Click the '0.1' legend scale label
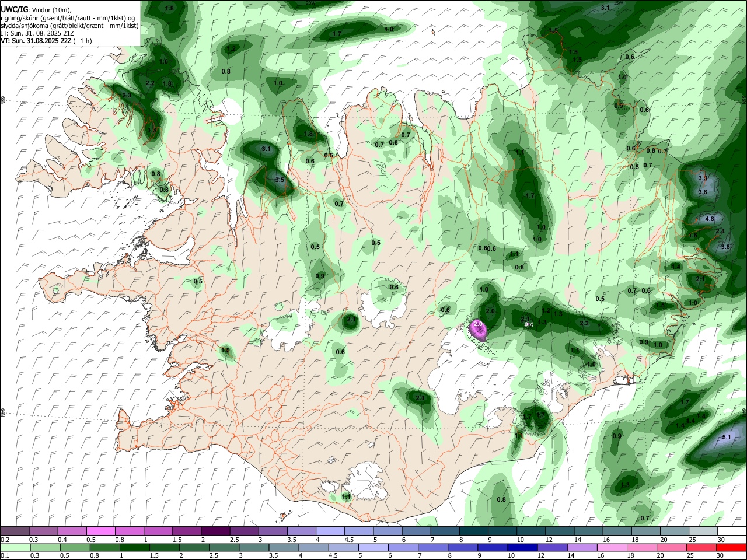 point(5,555)
